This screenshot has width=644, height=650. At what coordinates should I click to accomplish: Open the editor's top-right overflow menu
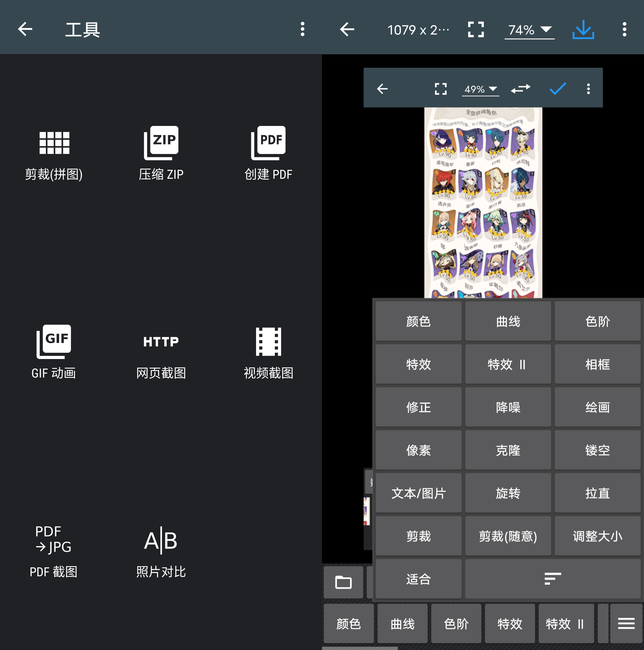click(x=625, y=29)
